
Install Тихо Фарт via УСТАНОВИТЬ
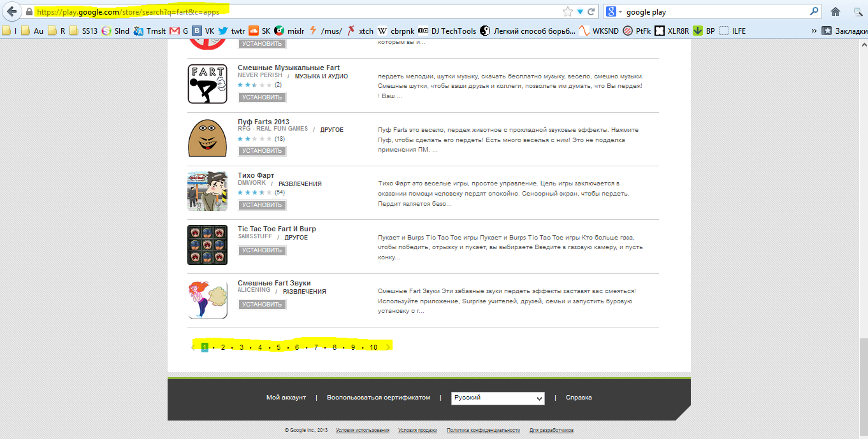point(262,205)
